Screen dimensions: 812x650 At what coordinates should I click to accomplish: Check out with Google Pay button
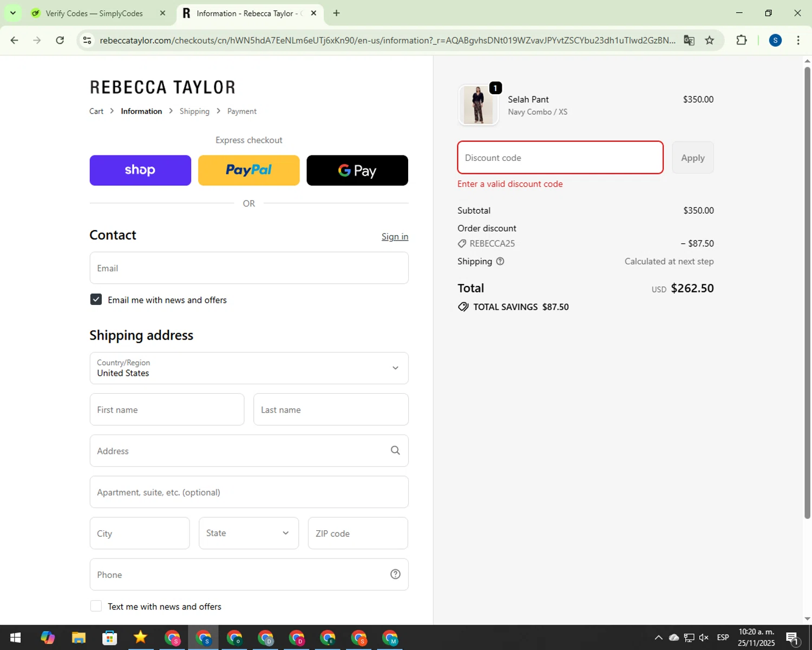(x=357, y=170)
